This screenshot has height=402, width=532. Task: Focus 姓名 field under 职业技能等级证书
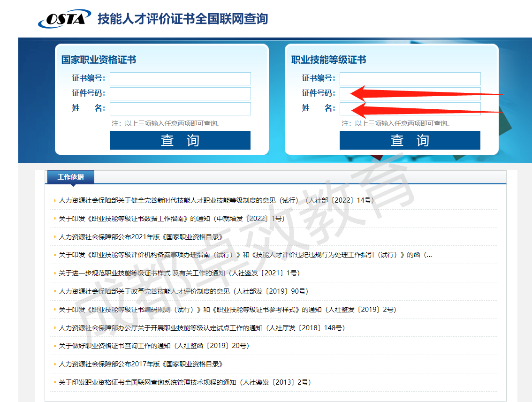coord(410,109)
